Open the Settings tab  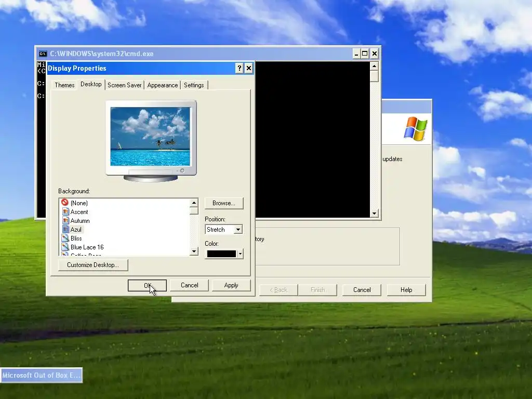tap(194, 85)
